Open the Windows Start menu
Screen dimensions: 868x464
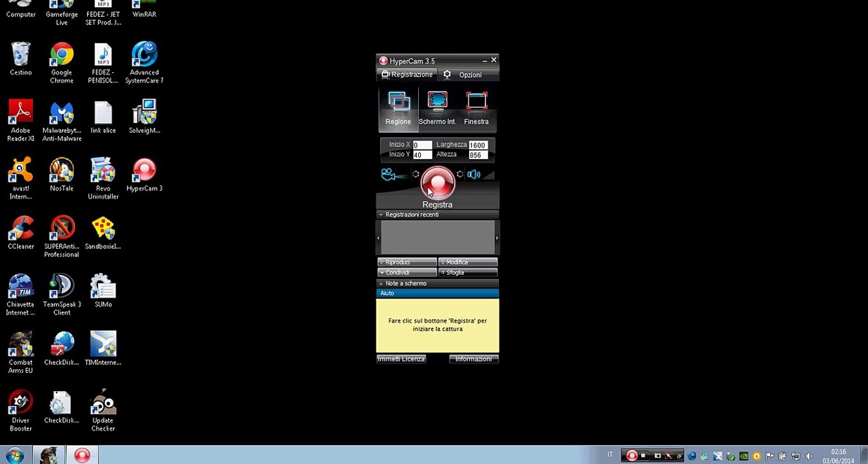coord(14,456)
